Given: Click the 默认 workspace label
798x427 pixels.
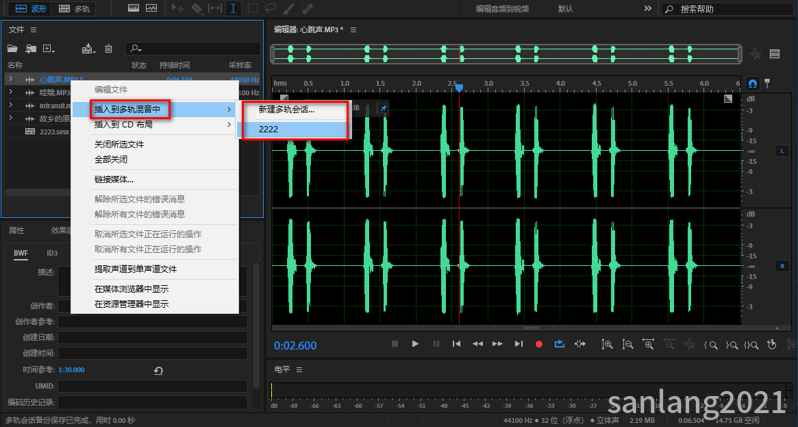Looking at the screenshot, I should coord(566,8).
